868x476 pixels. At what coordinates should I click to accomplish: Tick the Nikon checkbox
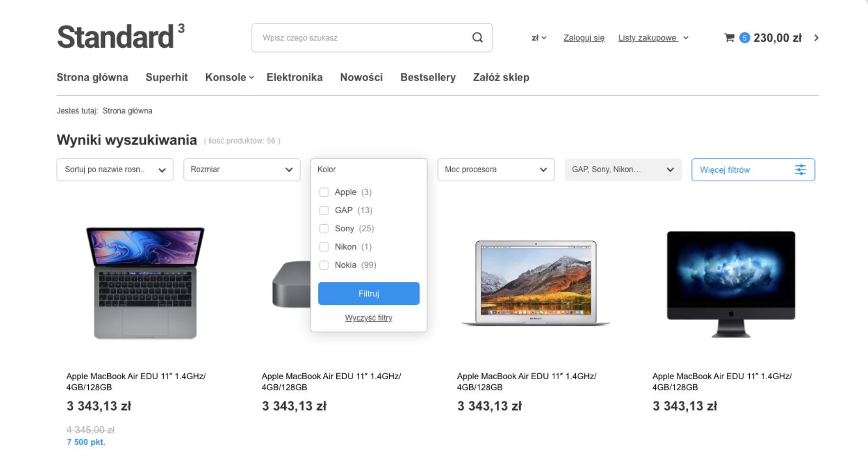(324, 247)
